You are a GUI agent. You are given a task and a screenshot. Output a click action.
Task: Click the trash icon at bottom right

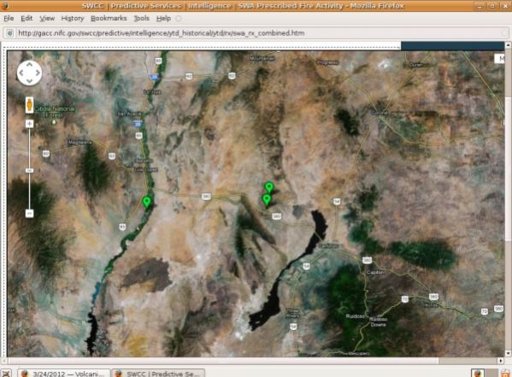coord(506,374)
